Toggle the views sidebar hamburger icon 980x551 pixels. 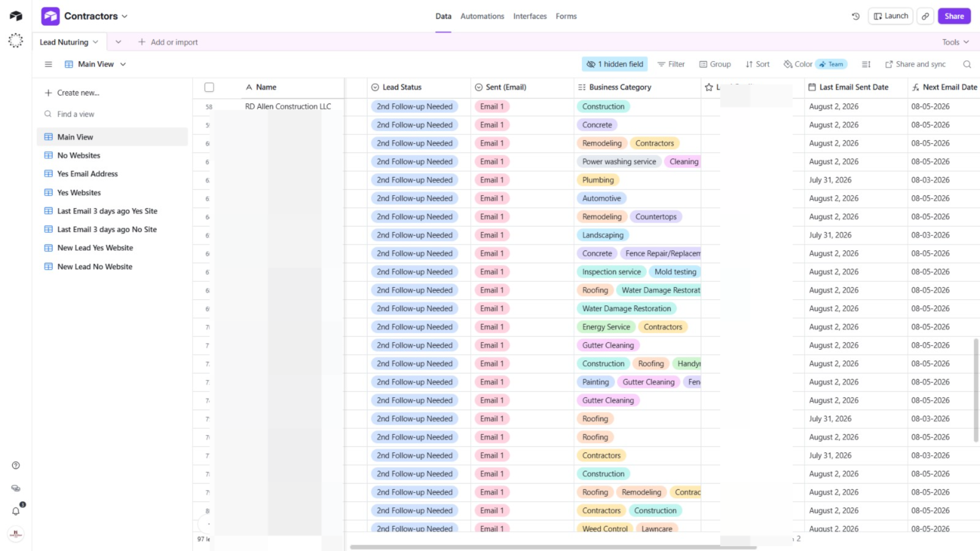[x=48, y=64]
